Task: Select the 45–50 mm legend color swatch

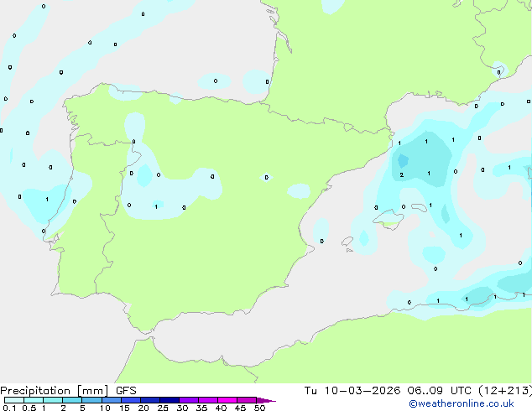Action: tap(247, 400)
